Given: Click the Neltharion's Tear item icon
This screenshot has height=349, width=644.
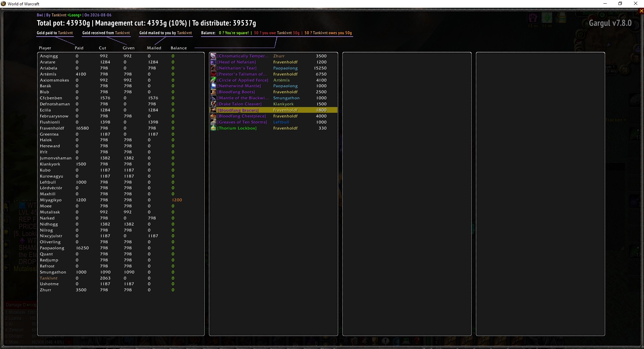Looking at the screenshot, I should click(213, 68).
